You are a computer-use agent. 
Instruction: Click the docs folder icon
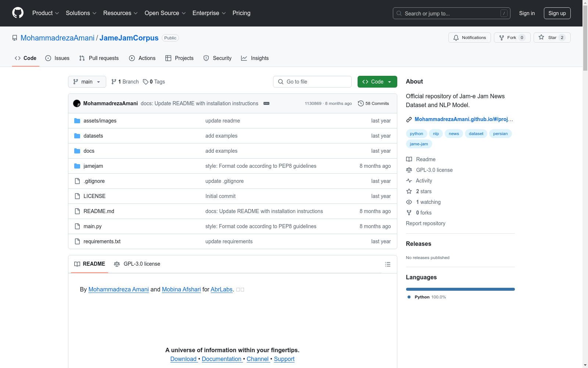click(77, 151)
